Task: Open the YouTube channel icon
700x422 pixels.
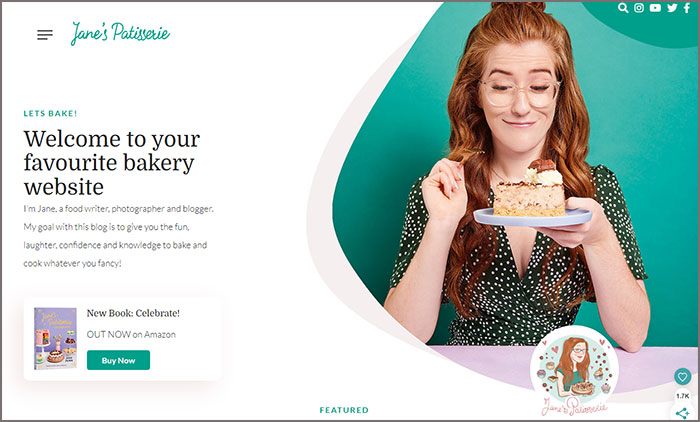Action: 655,8
